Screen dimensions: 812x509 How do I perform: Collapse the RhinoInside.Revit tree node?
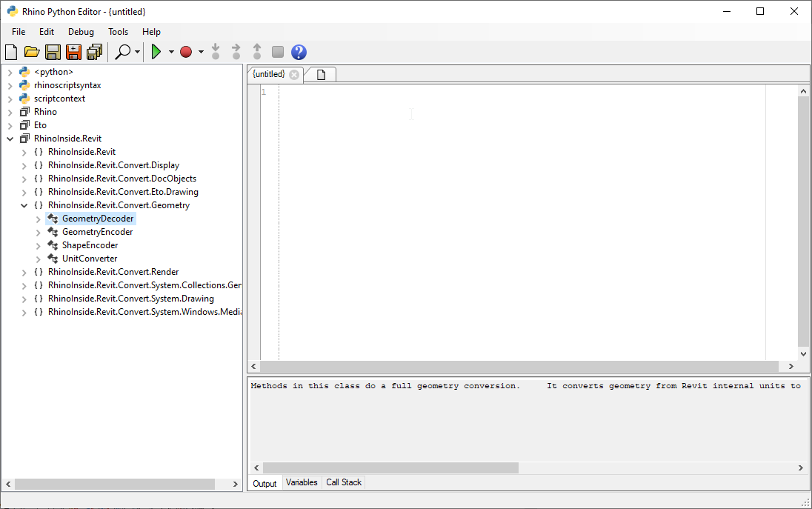(10, 139)
